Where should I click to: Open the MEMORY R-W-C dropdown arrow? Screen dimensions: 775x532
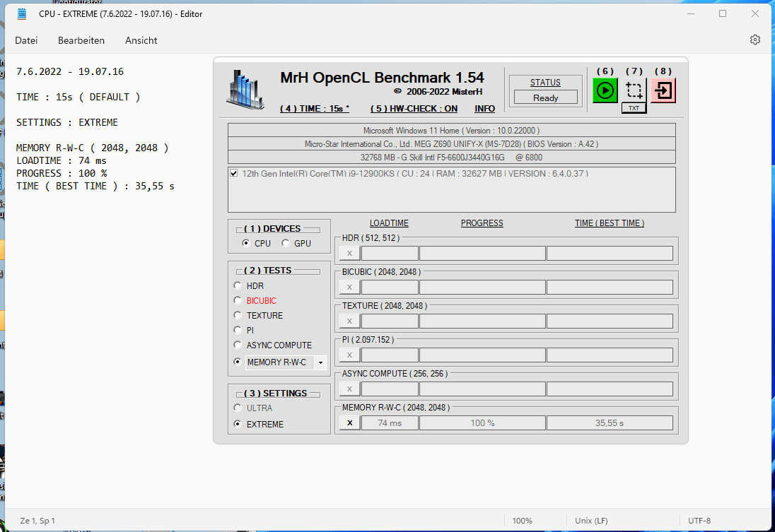point(320,362)
